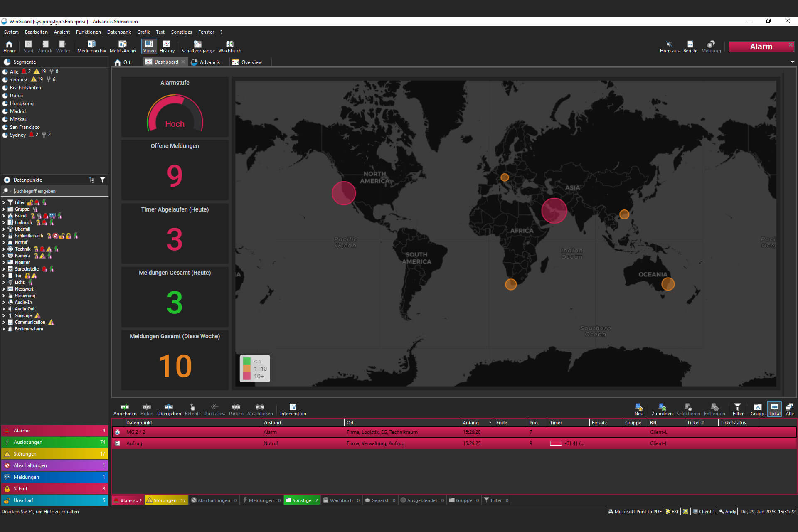Screen dimensions: 798x532
Task: Click the Alarmstufe Hoch gauge
Action: [x=175, y=113]
